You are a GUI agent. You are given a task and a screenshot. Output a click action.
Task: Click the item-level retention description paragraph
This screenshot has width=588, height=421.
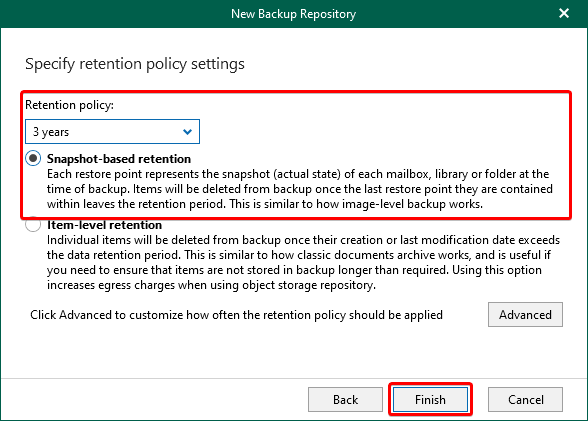pos(303,262)
